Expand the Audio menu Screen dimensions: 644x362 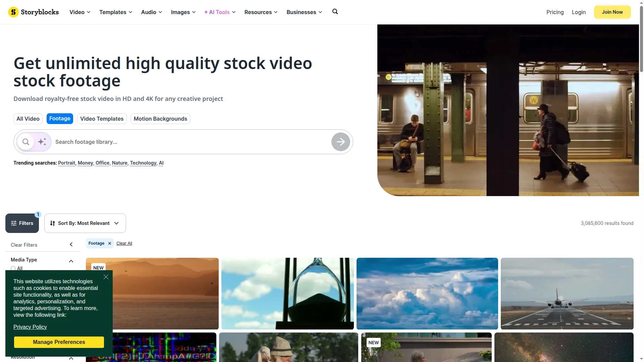tap(152, 12)
